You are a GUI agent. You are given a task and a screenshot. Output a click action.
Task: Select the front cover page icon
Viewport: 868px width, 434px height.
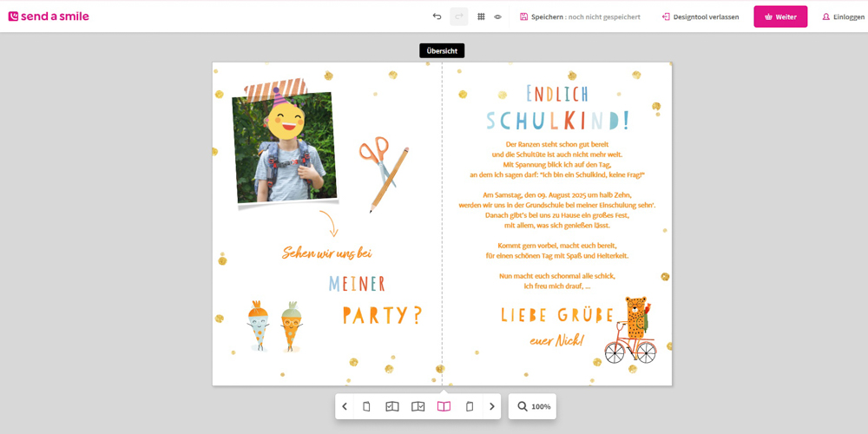[x=366, y=406]
